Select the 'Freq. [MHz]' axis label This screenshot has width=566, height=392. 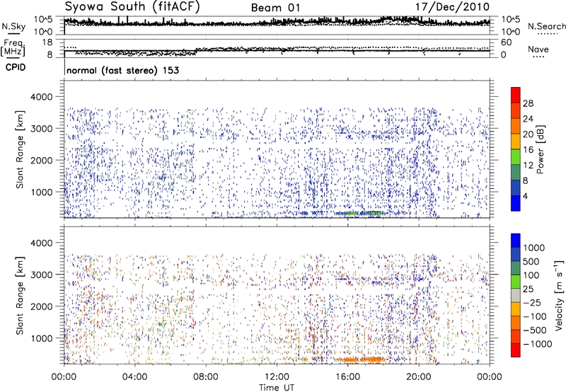[13, 47]
